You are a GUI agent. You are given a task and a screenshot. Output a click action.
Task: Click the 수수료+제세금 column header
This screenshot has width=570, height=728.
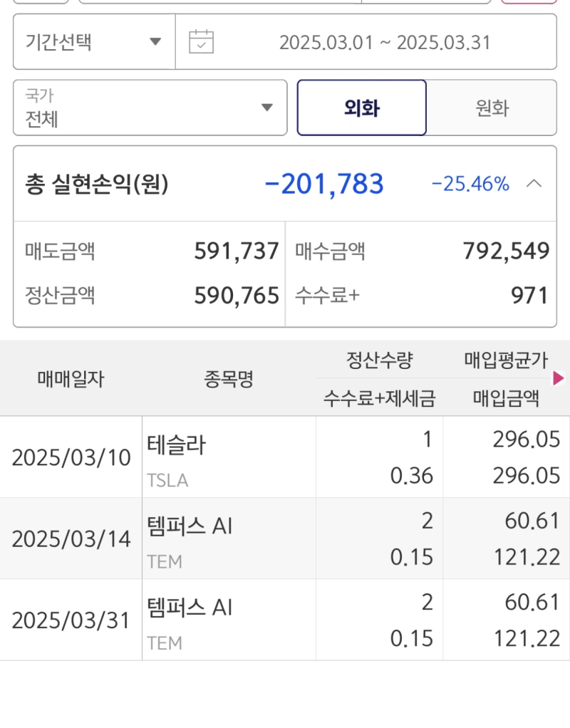coord(380,398)
